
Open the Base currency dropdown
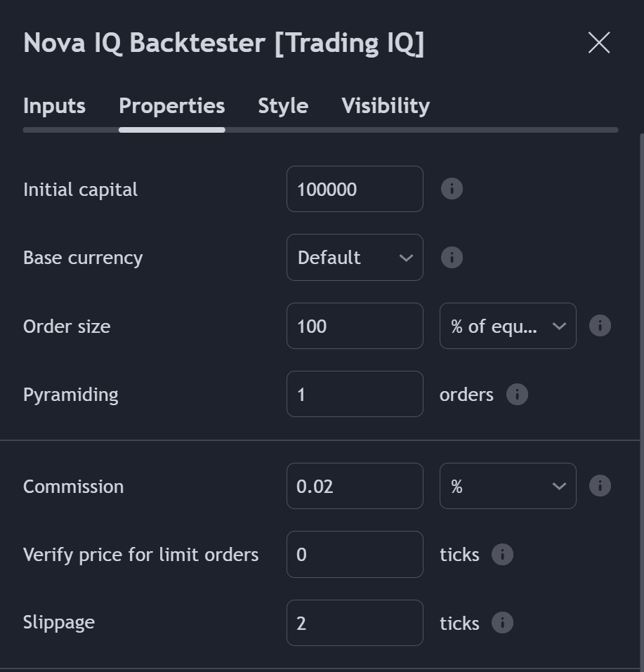coord(355,257)
